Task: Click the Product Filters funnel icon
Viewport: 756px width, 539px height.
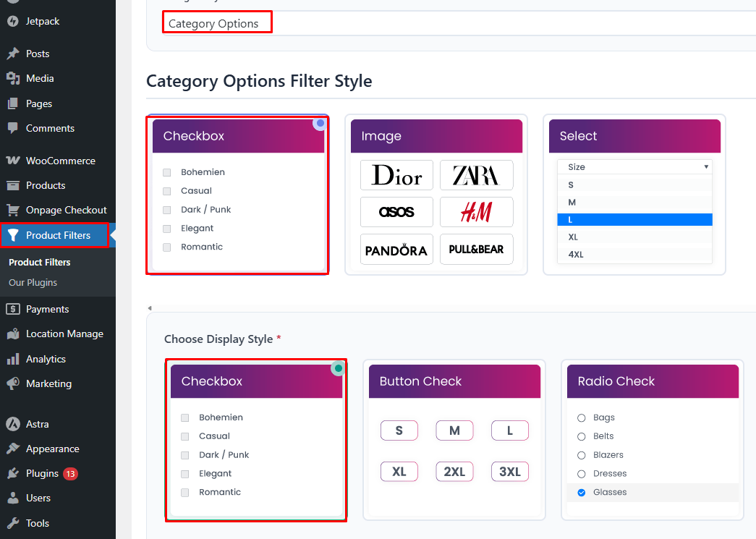Action: coord(13,235)
